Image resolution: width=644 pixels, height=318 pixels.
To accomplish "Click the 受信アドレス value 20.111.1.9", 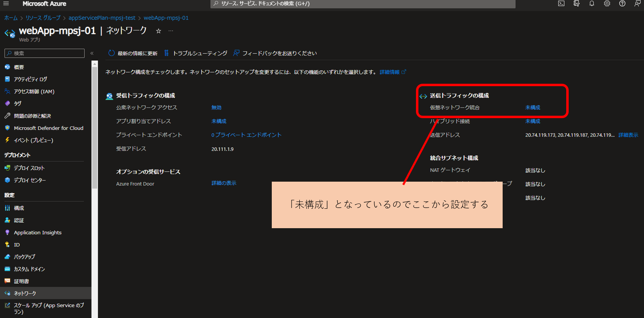I will 222,149.
